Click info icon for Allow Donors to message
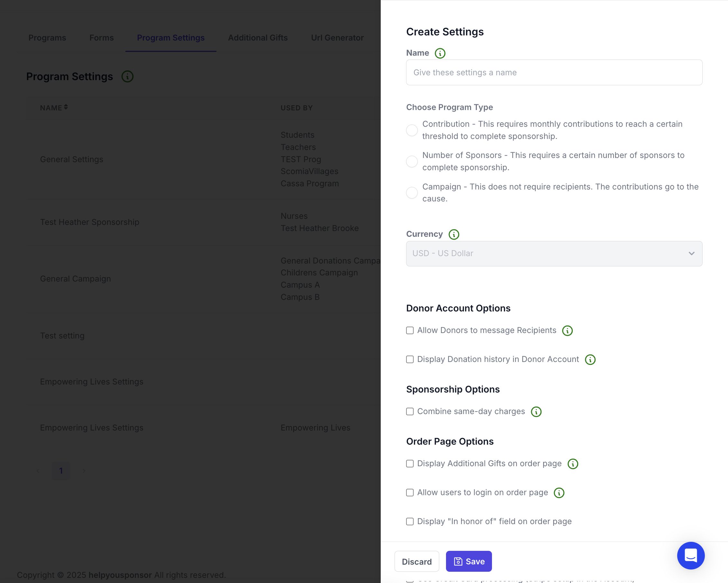The image size is (728, 583). [x=567, y=331]
